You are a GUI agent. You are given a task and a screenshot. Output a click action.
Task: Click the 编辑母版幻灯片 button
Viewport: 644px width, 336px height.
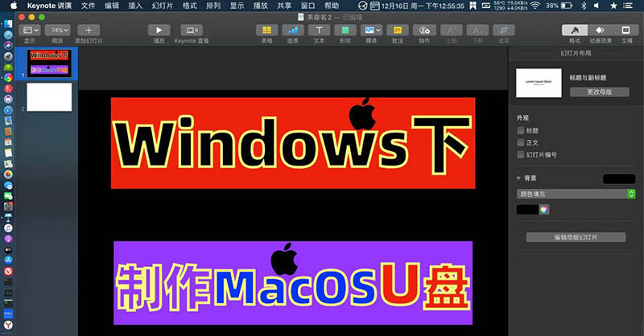coord(576,237)
